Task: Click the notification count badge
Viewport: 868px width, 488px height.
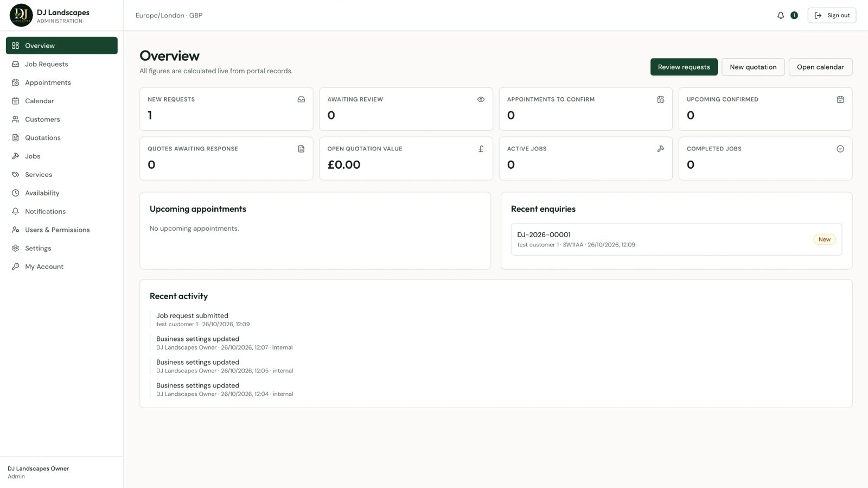Action: [x=794, y=15]
